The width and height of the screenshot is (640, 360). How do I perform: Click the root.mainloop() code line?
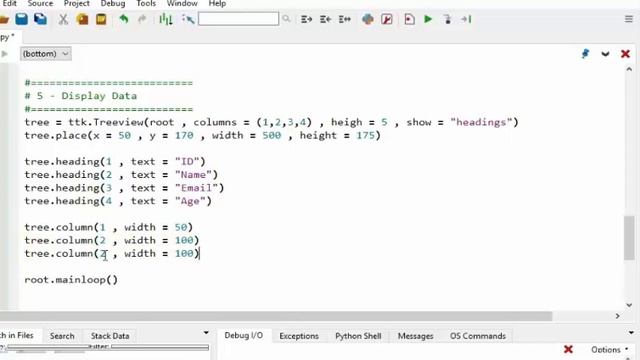click(x=71, y=280)
